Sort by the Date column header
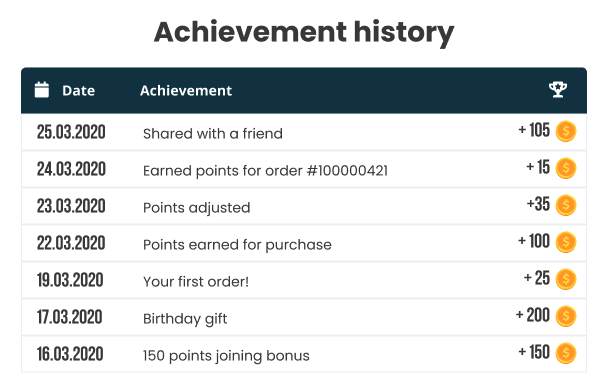 tap(78, 90)
